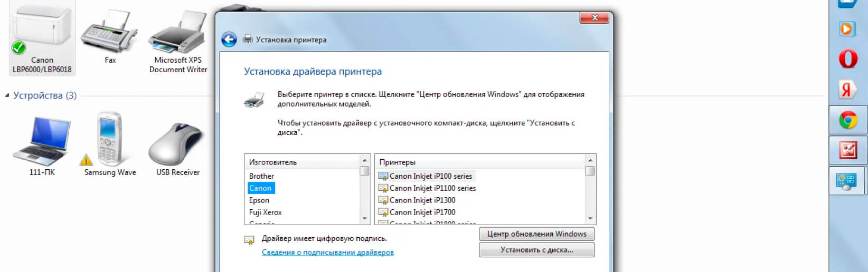
Task: Select Canon Inkjet iP100 series printer
Action: (426, 176)
